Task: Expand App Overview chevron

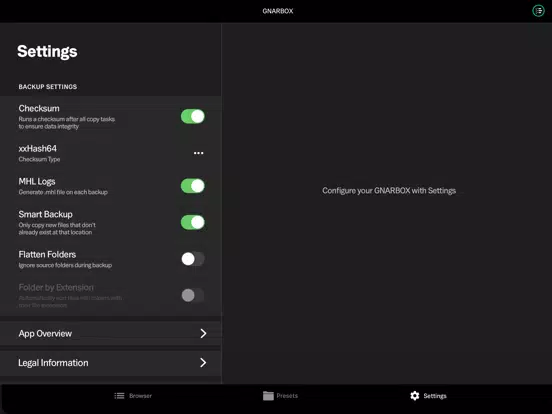Action: pyautogui.click(x=203, y=333)
